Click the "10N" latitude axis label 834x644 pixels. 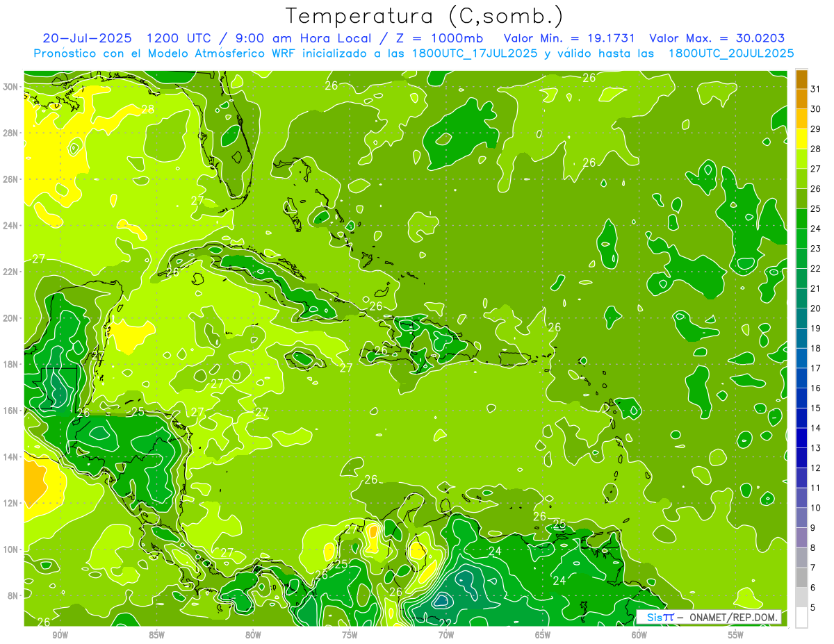point(11,550)
